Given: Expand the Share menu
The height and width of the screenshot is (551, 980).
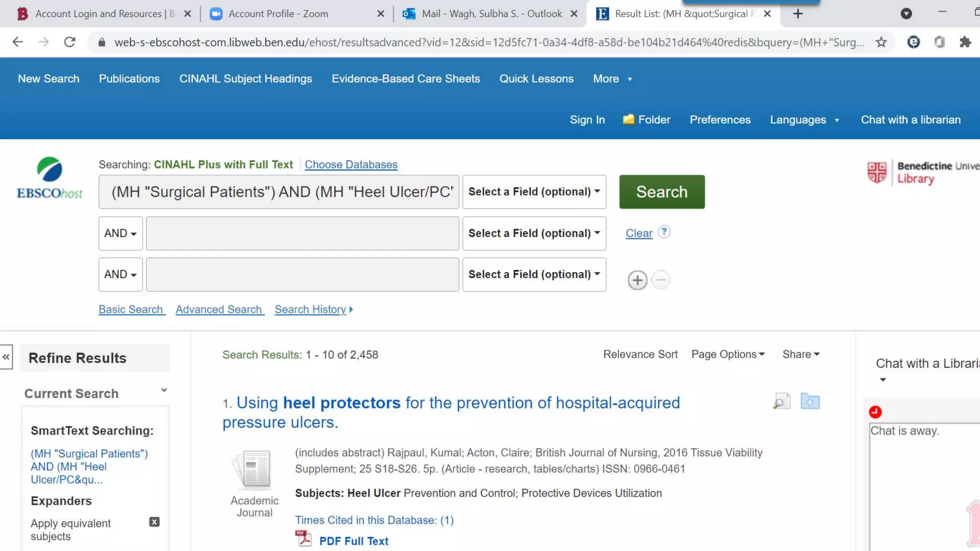Looking at the screenshot, I should [x=801, y=354].
